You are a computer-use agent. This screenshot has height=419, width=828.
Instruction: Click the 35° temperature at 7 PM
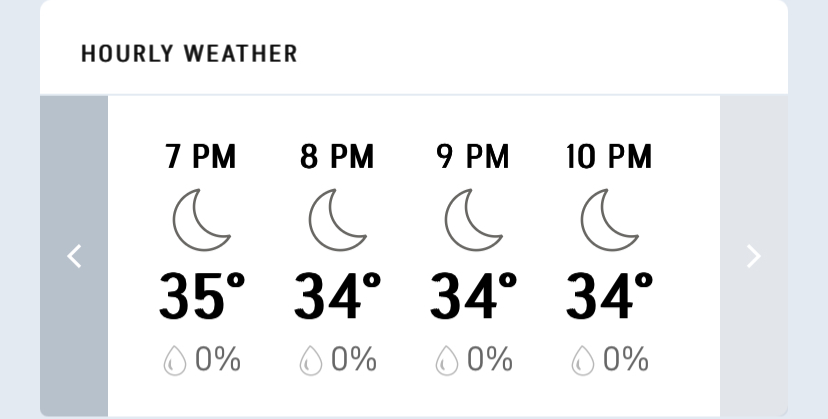[202, 296]
